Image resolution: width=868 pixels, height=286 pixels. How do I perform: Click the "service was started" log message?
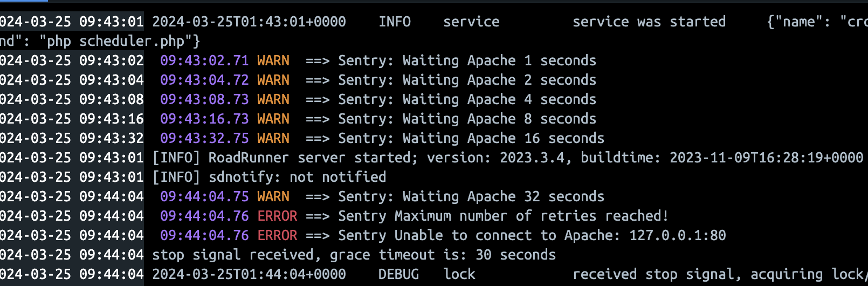649,22
